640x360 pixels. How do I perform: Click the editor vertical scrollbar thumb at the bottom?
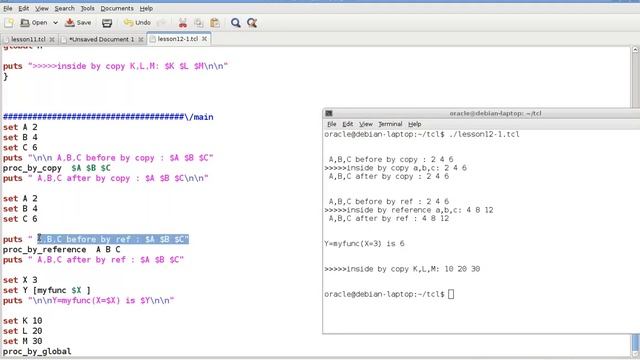coord(635,342)
